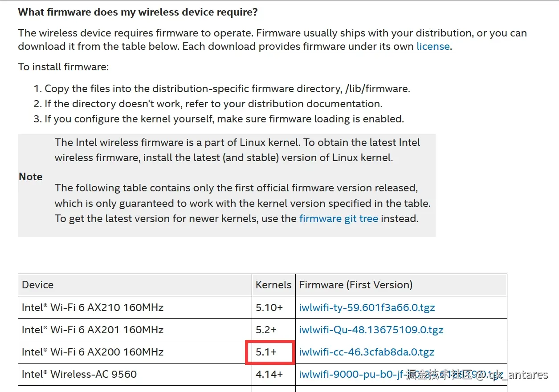Select the Intel Wireless-AC 9560 cell
Screen dimensions: 559x392
click(x=79, y=374)
